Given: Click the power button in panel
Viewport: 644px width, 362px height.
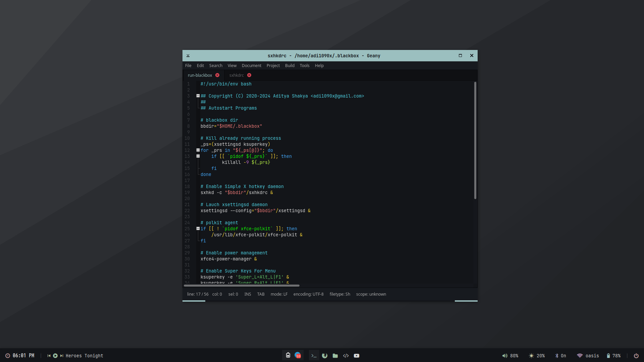Looking at the screenshot, I should [636, 356].
